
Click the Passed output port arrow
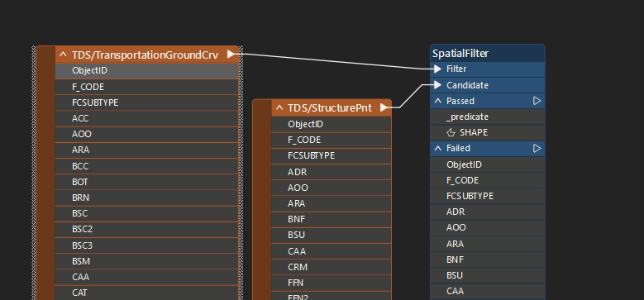pyautogui.click(x=537, y=101)
